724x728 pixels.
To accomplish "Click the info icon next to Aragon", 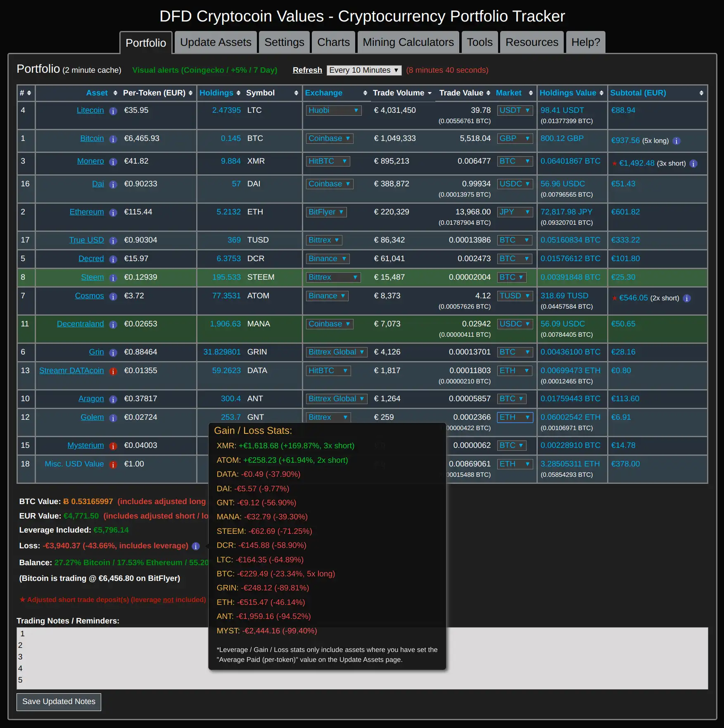I will [113, 399].
